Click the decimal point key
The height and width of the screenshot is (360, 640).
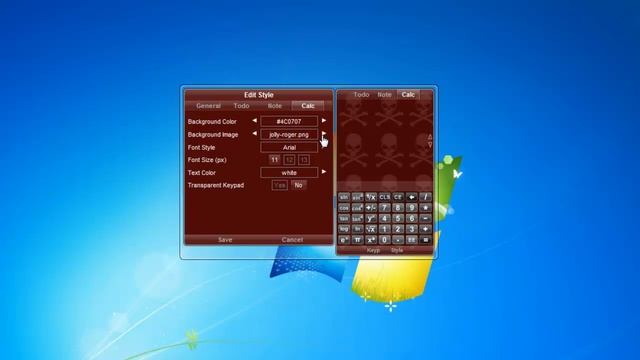click(x=398, y=240)
